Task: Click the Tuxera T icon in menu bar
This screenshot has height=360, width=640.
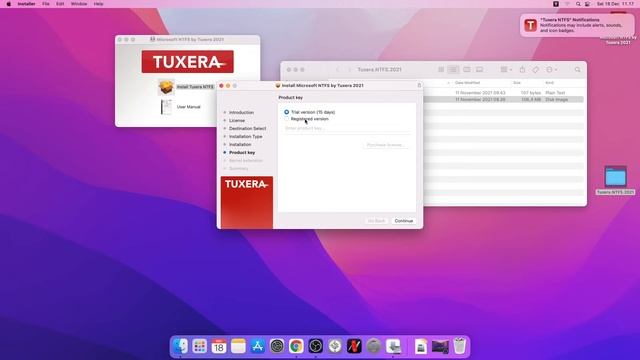Action: [556, 4]
